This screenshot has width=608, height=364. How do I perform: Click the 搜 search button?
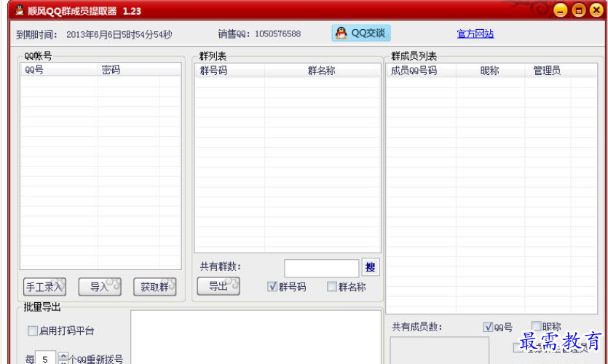(371, 267)
